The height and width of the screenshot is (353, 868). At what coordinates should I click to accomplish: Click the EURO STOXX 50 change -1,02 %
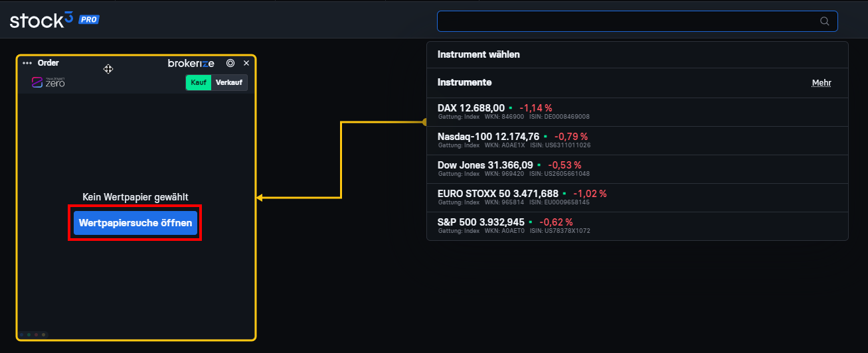590,193
